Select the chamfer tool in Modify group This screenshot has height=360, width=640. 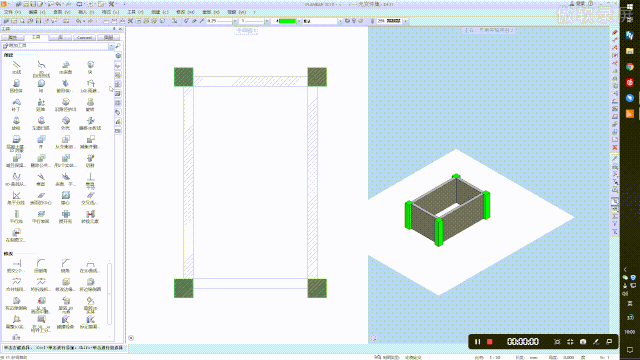click(x=65, y=265)
